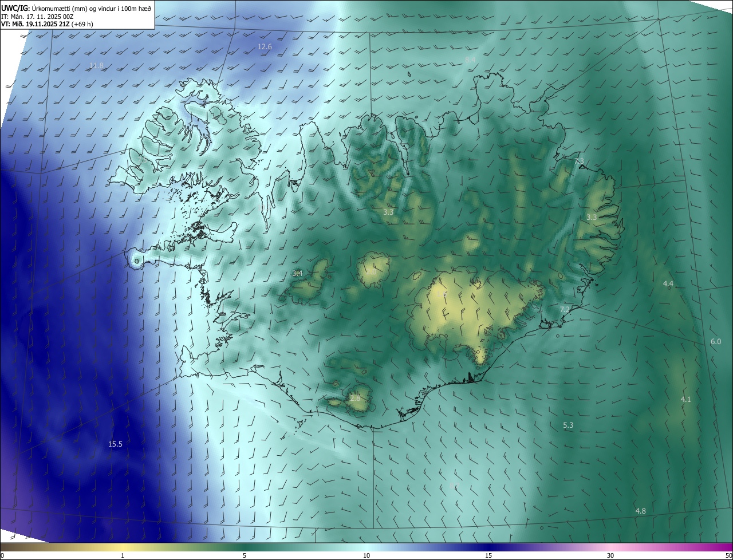
Task: Click the 12.6 value label on the map
Action: [x=265, y=46]
